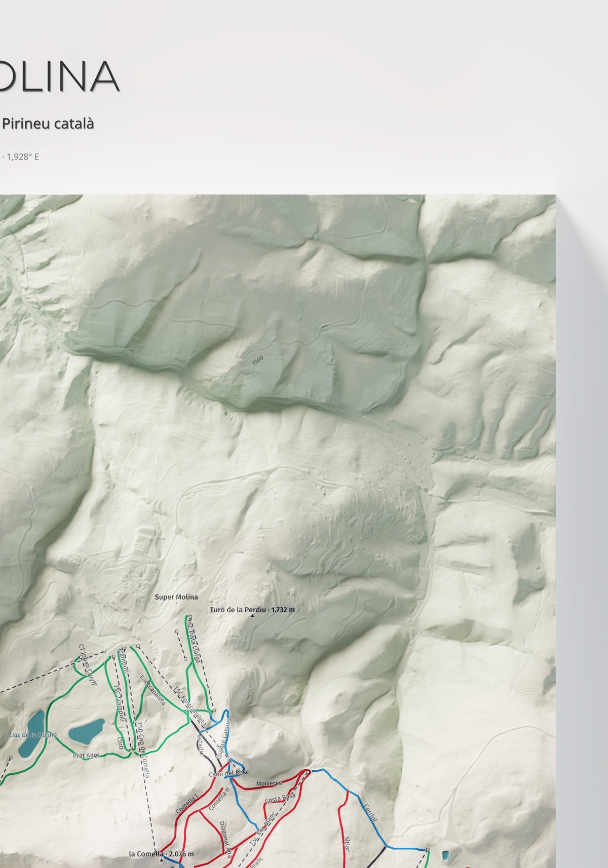Click the 'Fontcanaleta' piste label
The height and width of the screenshot is (868, 608).
tap(153, 691)
